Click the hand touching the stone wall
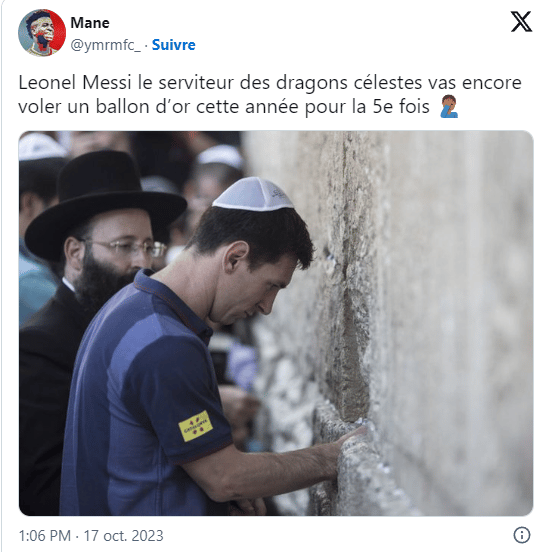The height and width of the screenshot is (552, 543). [347, 444]
